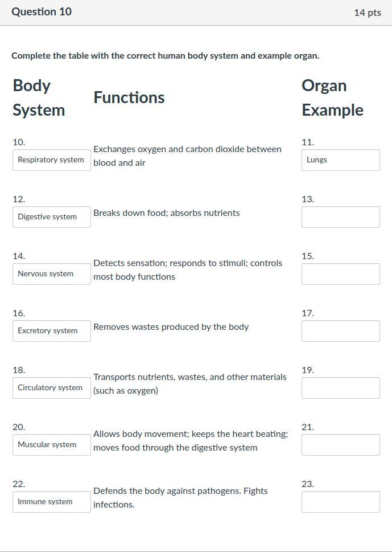Screen dimensions: 392x552
Task: Click the empty organ field number 23
Action: (x=340, y=502)
